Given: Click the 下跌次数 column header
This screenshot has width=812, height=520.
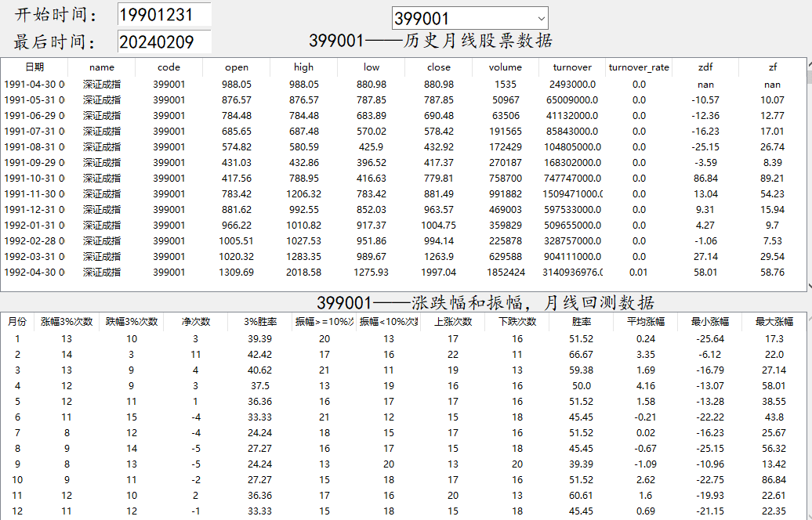Looking at the screenshot, I should [517, 322].
